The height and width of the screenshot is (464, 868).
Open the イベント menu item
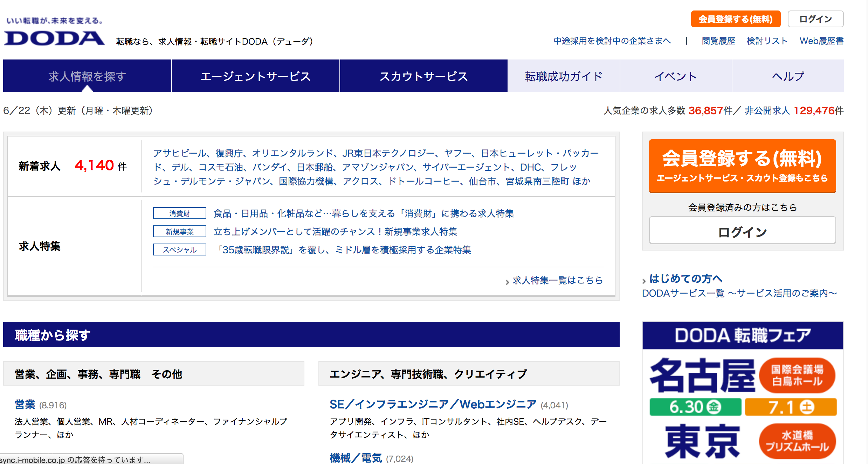(x=676, y=76)
